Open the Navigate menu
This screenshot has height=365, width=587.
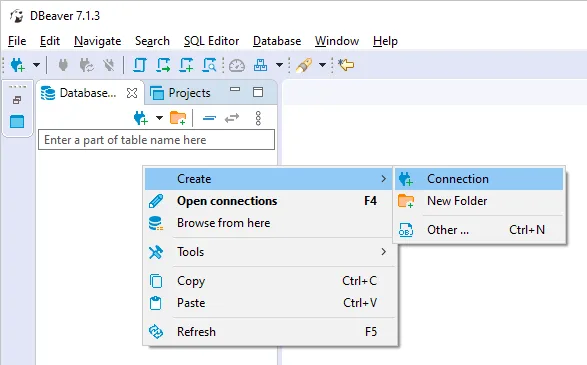tap(97, 41)
